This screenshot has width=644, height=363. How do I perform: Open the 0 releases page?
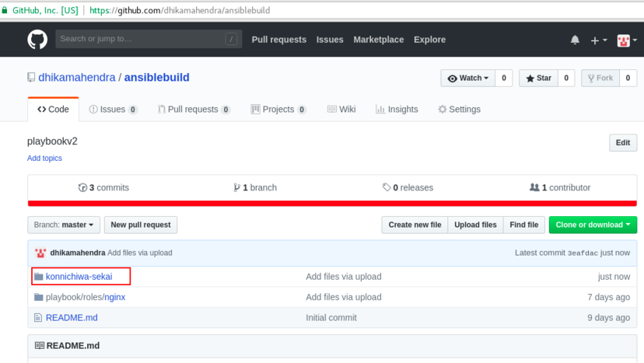click(x=408, y=187)
